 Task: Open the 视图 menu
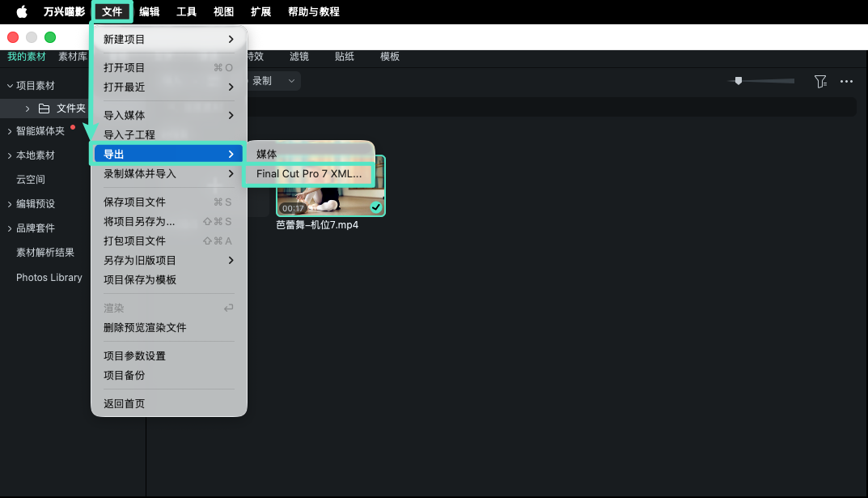223,11
